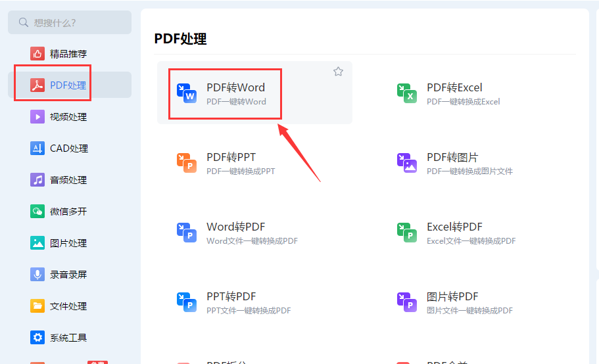Image resolution: width=599 pixels, height=364 pixels.
Task: Click the PPT转PDF blue icon
Action: click(187, 302)
